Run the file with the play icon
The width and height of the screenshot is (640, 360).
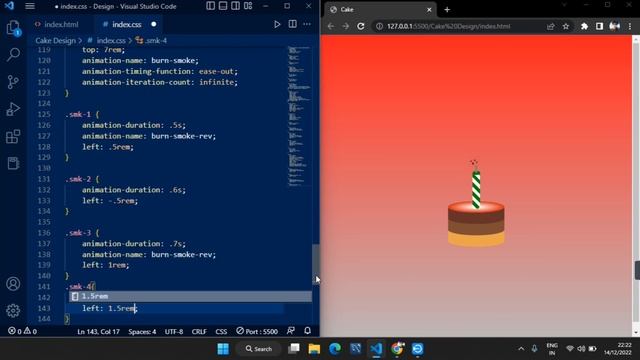pyautogui.click(x=277, y=24)
